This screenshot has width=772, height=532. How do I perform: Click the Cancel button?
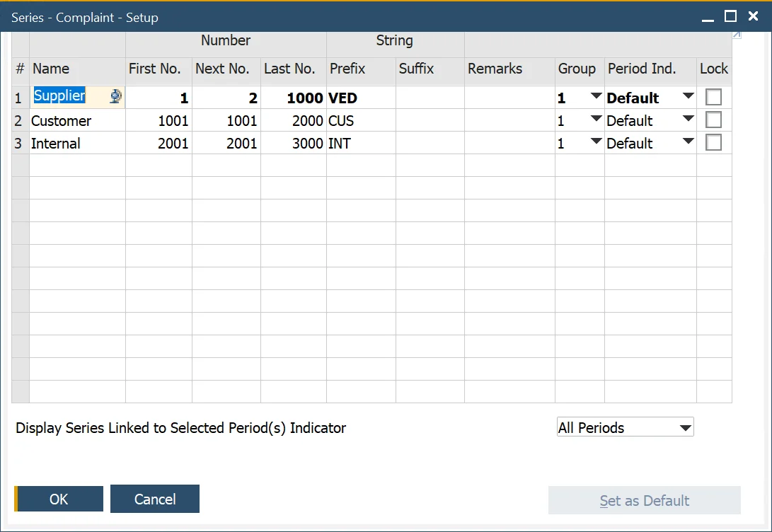pos(155,499)
